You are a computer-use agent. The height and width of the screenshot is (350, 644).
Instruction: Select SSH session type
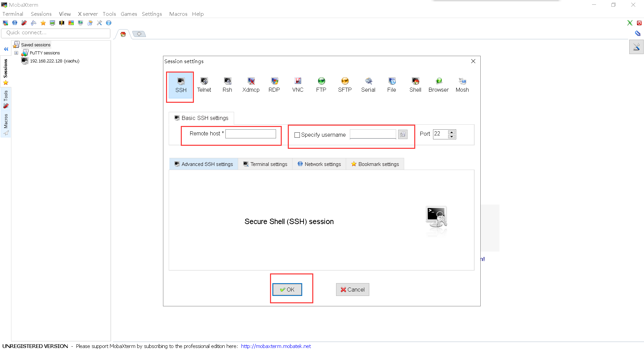coord(181,86)
